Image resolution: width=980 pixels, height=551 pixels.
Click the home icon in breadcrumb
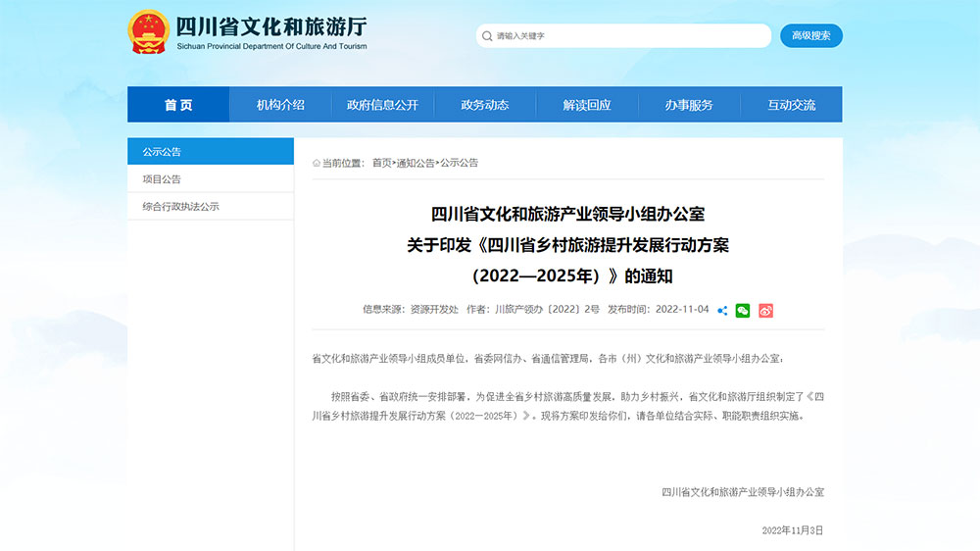coord(317,163)
